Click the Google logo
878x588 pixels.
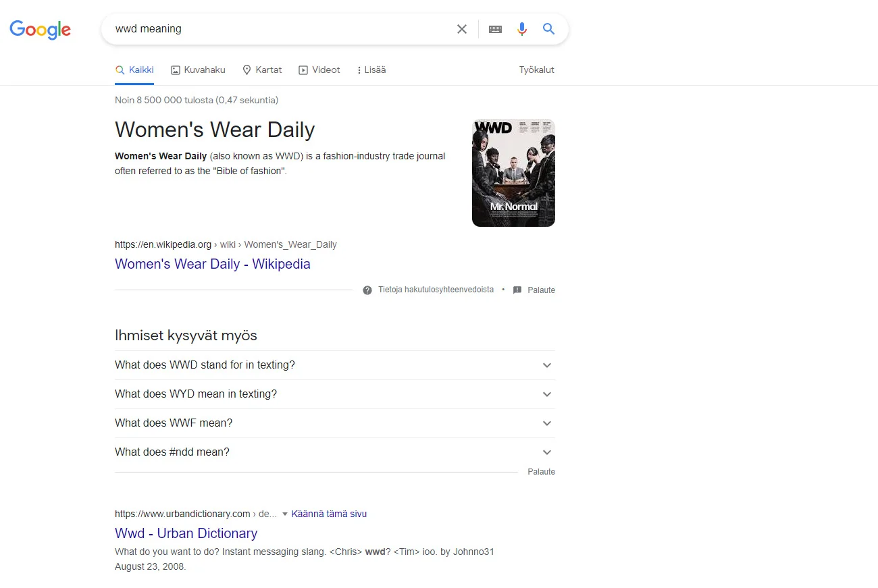[x=40, y=30]
